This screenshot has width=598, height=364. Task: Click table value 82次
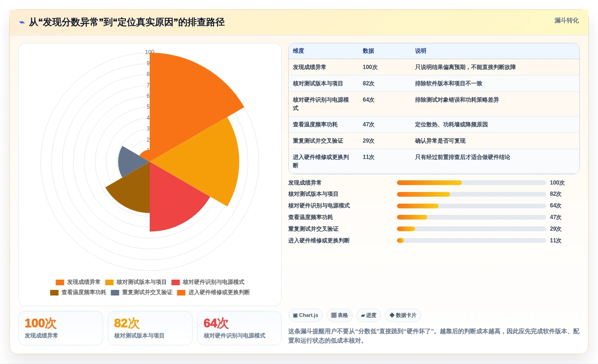[x=369, y=84]
